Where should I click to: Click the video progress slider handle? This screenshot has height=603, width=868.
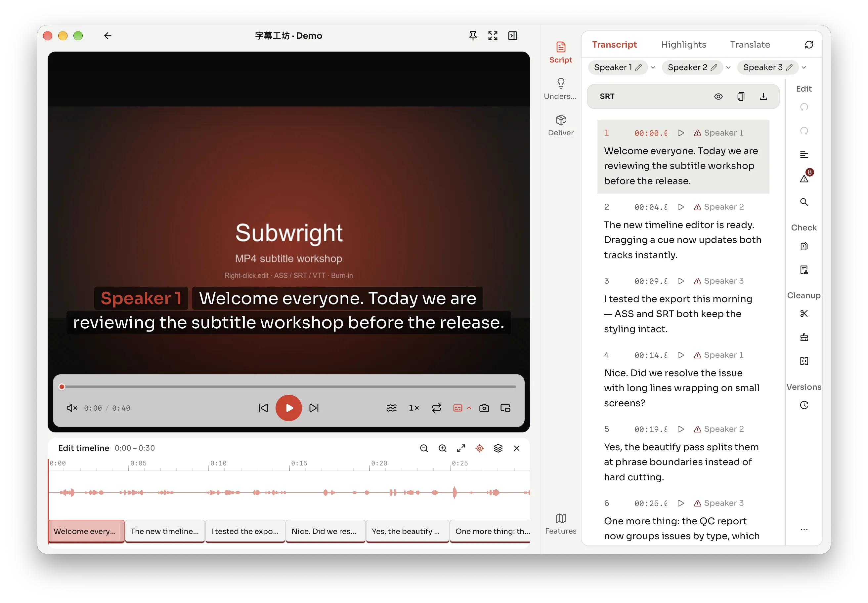62,387
